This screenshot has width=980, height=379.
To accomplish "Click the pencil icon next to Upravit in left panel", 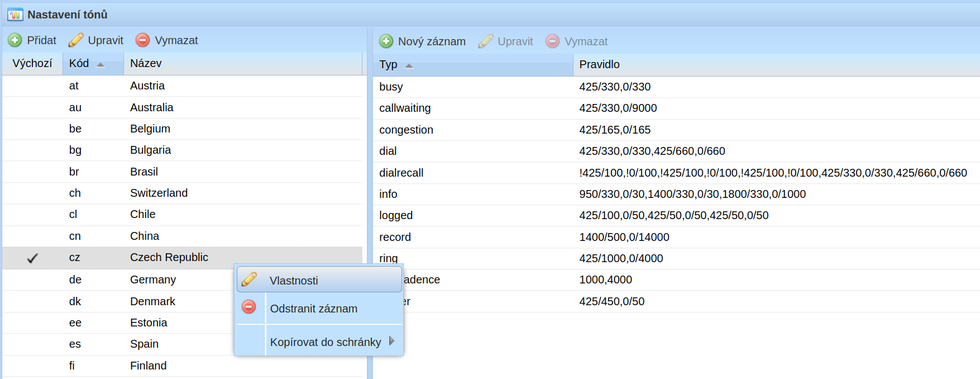I will click(x=76, y=40).
